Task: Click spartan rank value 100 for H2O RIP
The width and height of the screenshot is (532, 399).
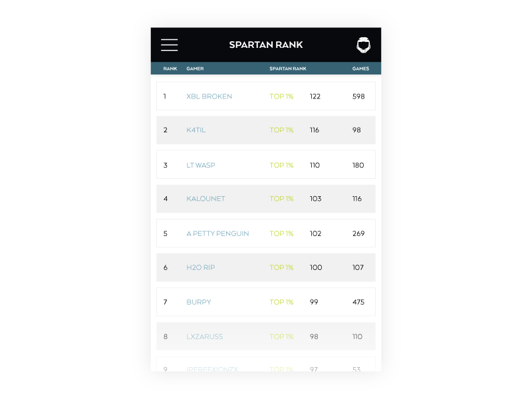Action: point(316,267)
